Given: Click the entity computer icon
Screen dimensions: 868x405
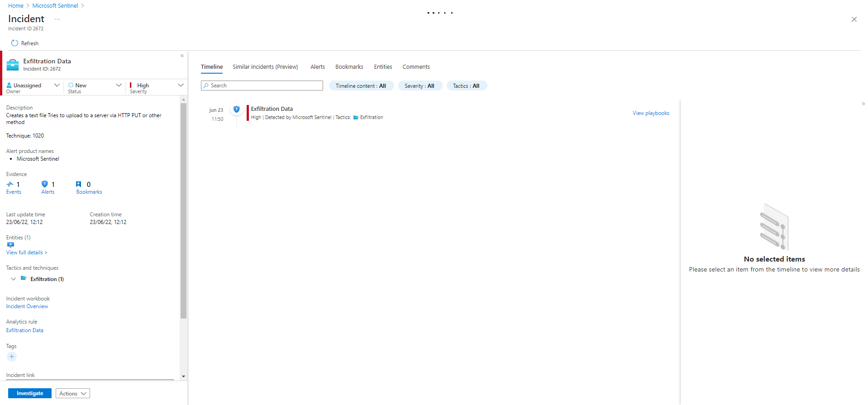Looking at the screenshot, I should pyautogui.click(x=10, y=245).
